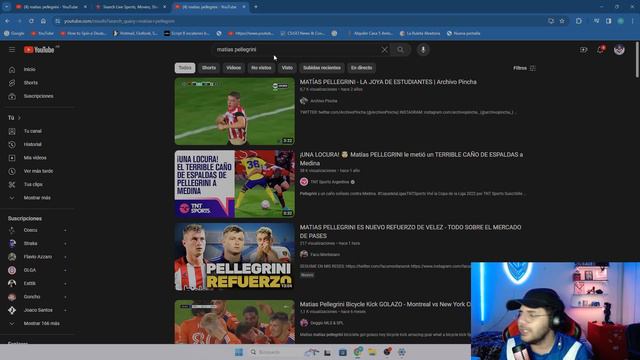Open the Chrome profile avatar in toolbar
This screenshot has width=640, height=360.
(620, 21)
